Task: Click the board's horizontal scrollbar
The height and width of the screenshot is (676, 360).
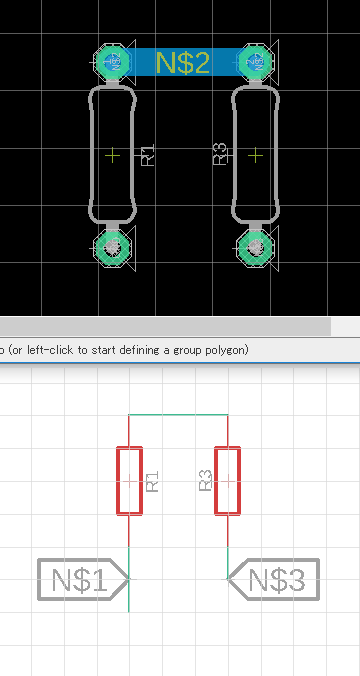Action: coord(165,327)
